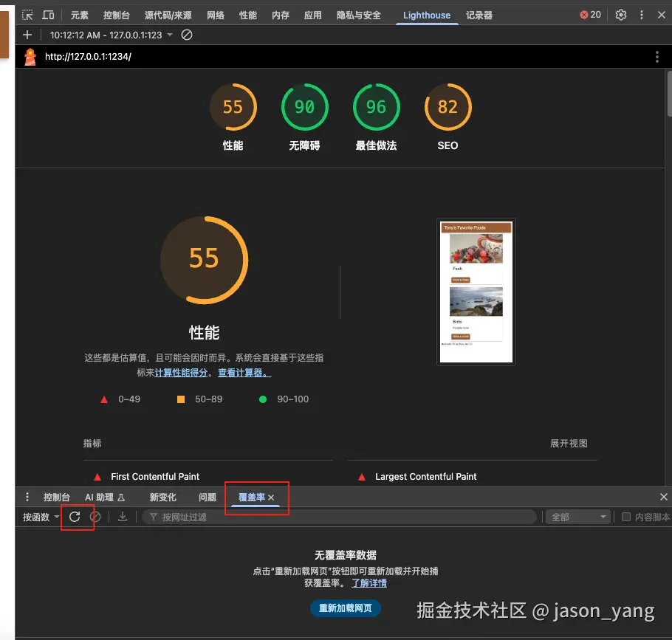Select the Lighthouse tab
The height and width of the screenshot is (640, 672).
[x=427, y=16]
